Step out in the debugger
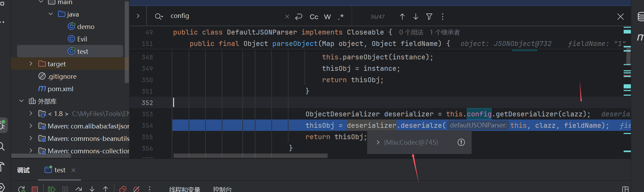Viewport: 644px width, 192px height. tap(105, 189)
